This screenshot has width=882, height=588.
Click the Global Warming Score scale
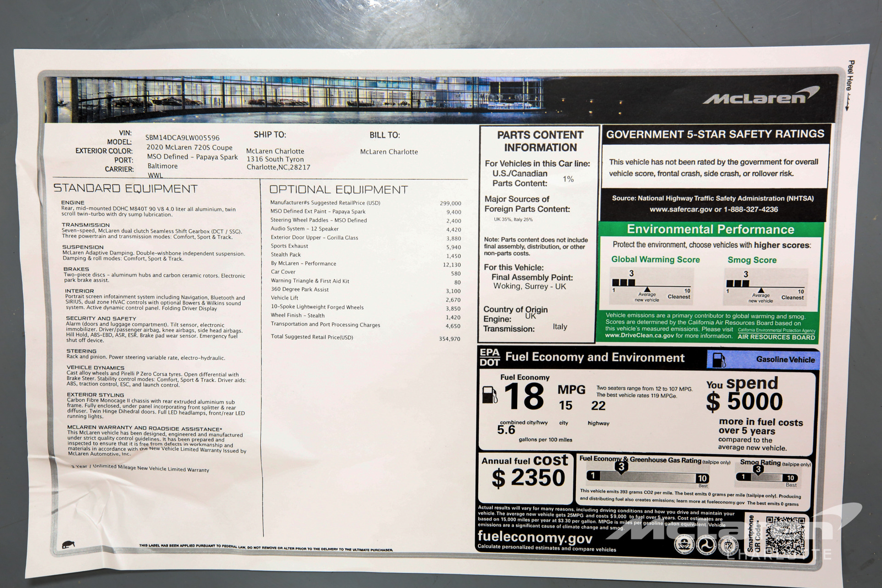pos(651,286)
